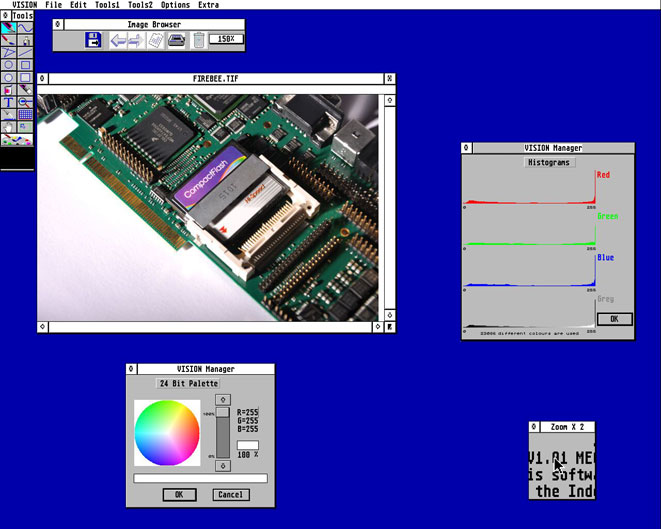661x529 pixels.
Task: Click the R=255 value text
Action: pos(247,412)
